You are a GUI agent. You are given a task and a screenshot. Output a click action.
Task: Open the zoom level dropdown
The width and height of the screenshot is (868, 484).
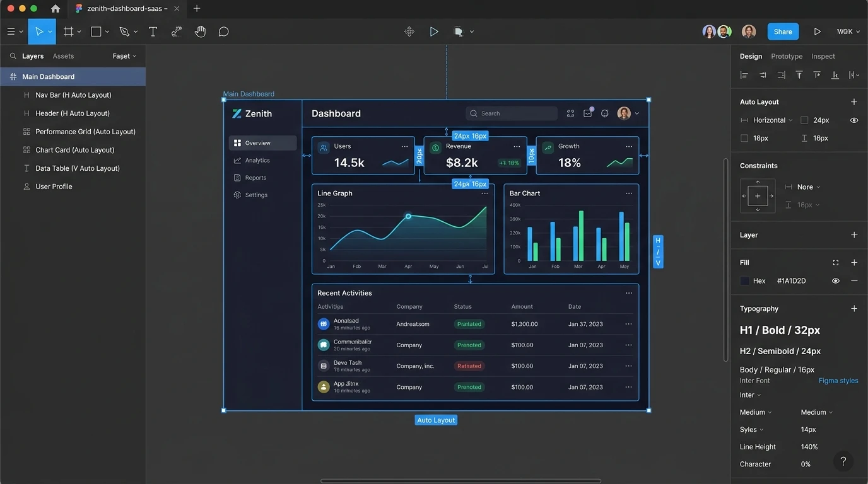pyautogui.click(x=848, y=32)
